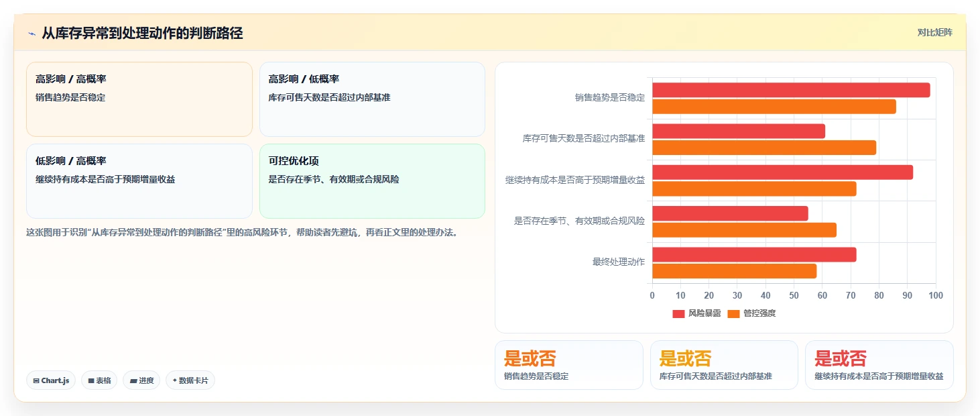Click the chart axis label 库存可售天数是否超过内部基准
The width and height of the screenshot is (980, 416).
584,139
